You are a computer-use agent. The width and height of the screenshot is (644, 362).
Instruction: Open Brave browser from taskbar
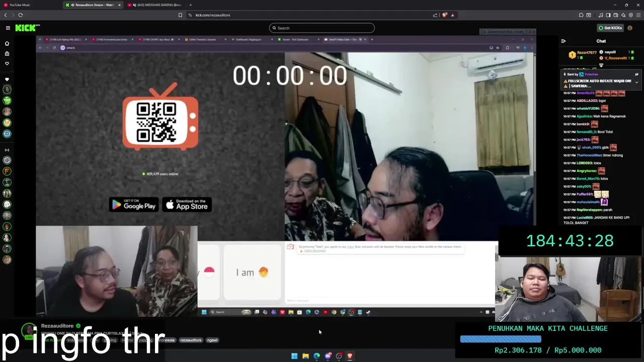pos(350,356)
